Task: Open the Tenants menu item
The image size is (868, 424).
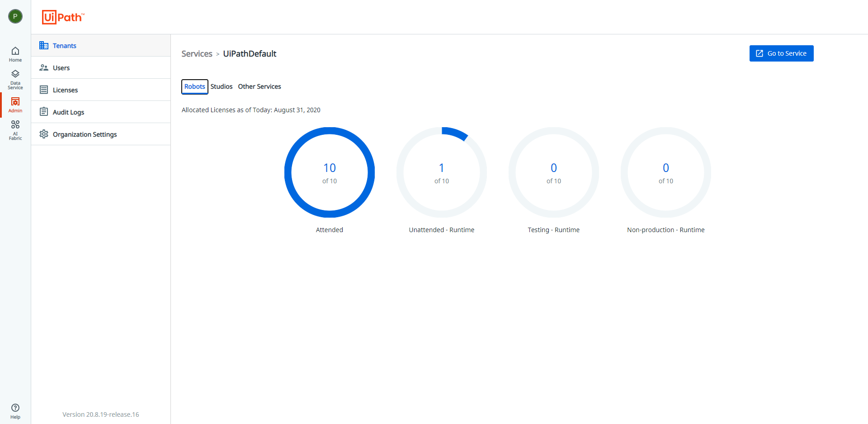Action: pyautogui.click(x=101, y=45)
